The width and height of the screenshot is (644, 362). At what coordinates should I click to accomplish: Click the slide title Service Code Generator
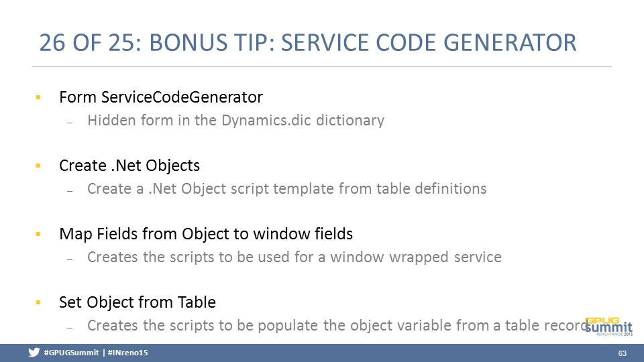(308, 43)
